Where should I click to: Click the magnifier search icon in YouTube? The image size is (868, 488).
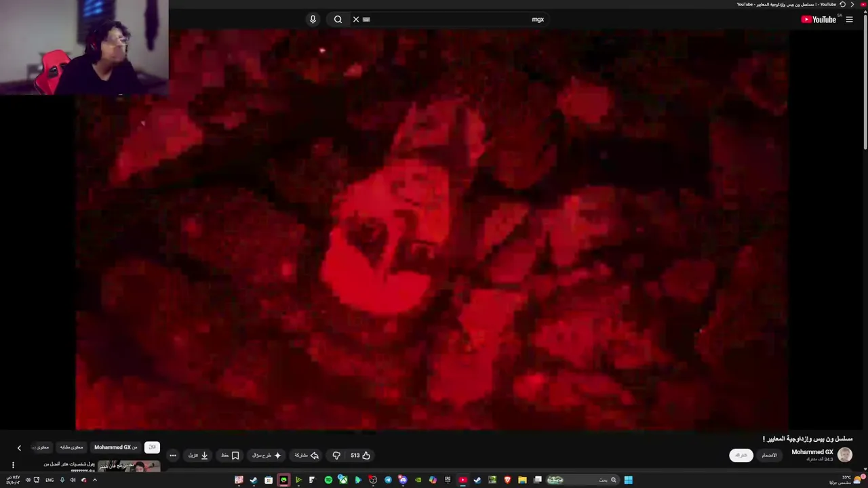pos(338,19)
